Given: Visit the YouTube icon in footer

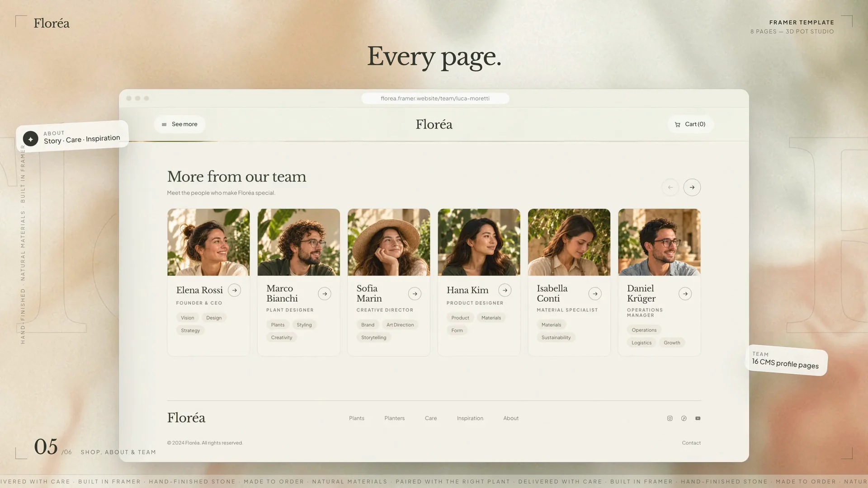Looking at the screenshot, I should pos(698,418).
